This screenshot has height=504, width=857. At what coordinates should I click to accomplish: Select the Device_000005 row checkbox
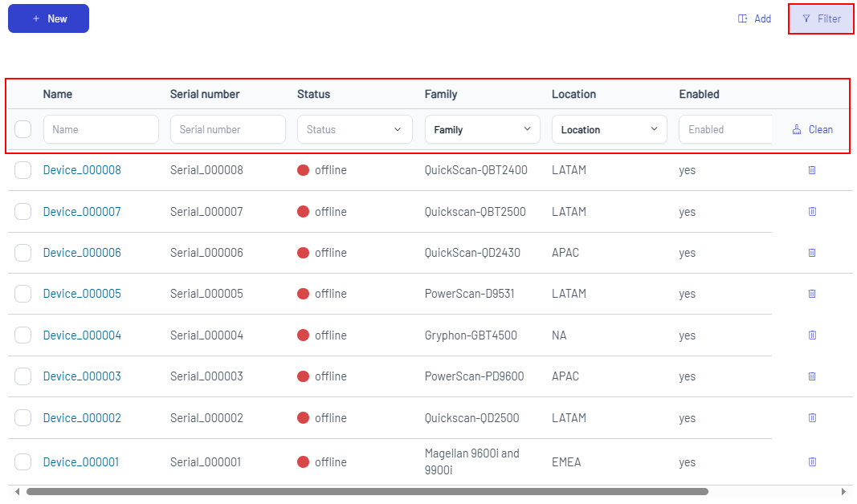(23, 294)
